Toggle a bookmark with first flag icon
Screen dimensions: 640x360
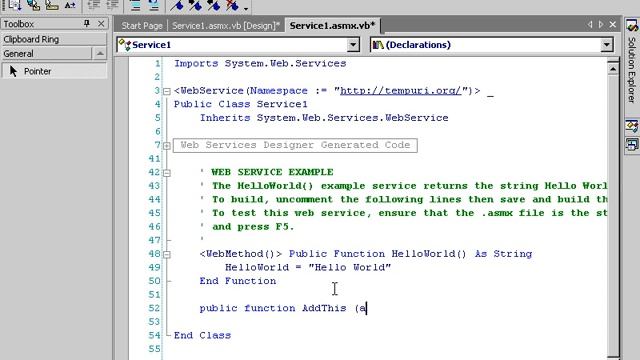(x=177, y=5)
